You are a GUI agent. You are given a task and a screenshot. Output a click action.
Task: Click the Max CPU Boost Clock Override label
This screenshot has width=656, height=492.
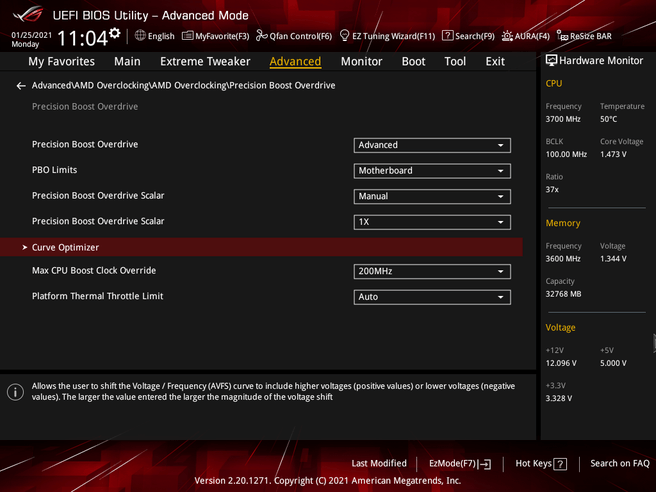tap(94, 271)
